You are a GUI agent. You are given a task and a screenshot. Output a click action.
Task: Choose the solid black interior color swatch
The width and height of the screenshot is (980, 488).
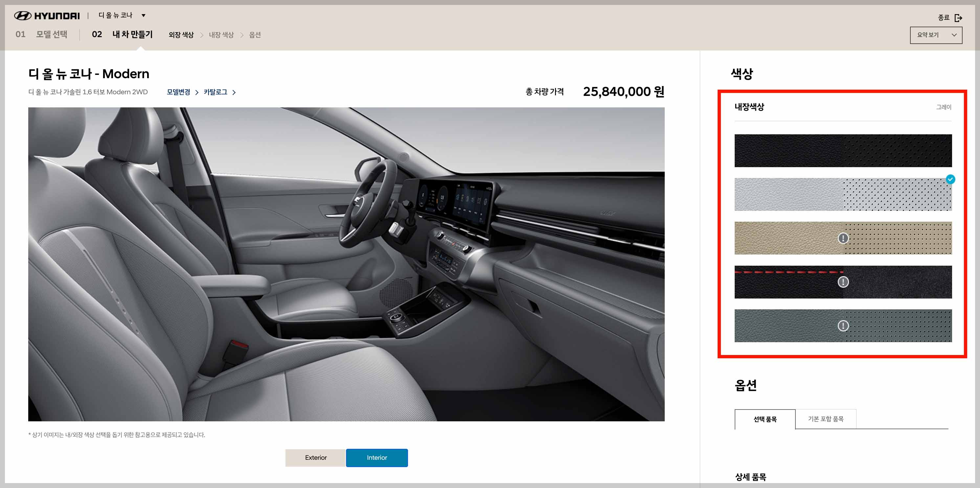coord(843,151)
